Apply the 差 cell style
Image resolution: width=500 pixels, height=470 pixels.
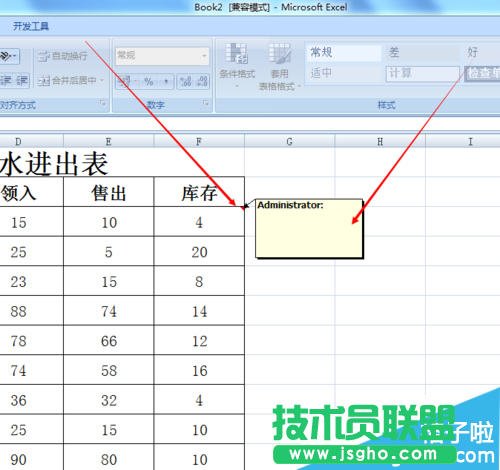tap(422, 53)
